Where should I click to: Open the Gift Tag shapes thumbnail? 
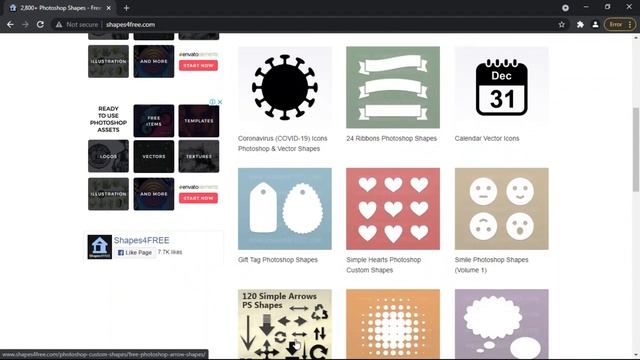pos(285,209)
